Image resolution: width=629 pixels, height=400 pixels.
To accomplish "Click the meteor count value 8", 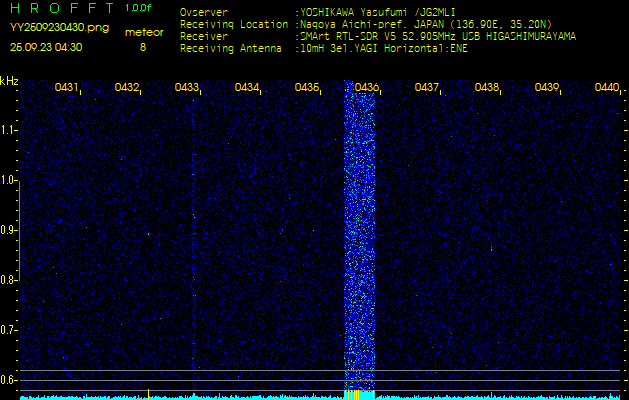I will 143,47.
